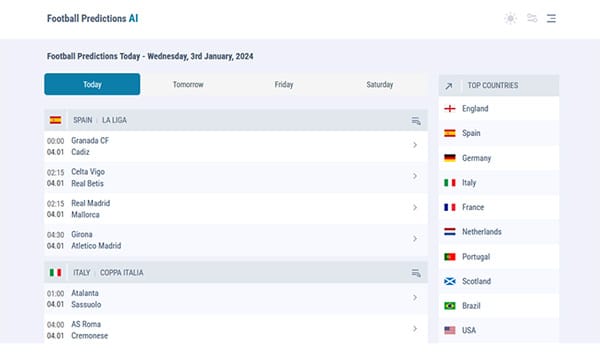Toggle the light/dark theme sun icon
Image resolution: width=600 pixels, height=363 pixels.
tap(510, 18)
